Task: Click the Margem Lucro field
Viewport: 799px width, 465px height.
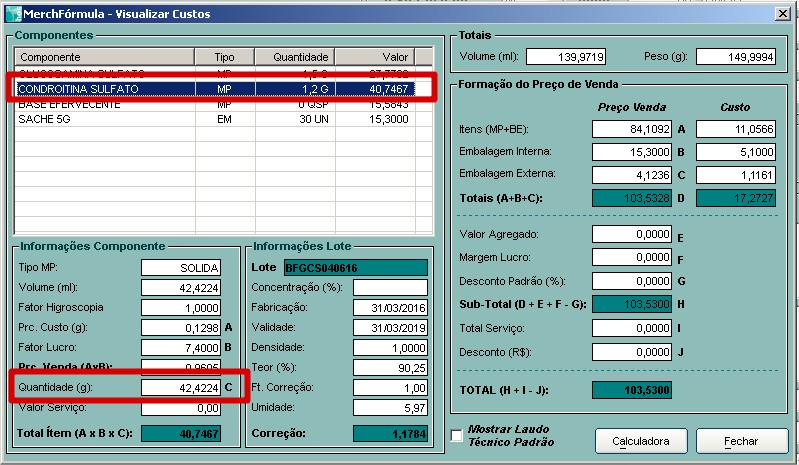Action: tap(631, 257)
